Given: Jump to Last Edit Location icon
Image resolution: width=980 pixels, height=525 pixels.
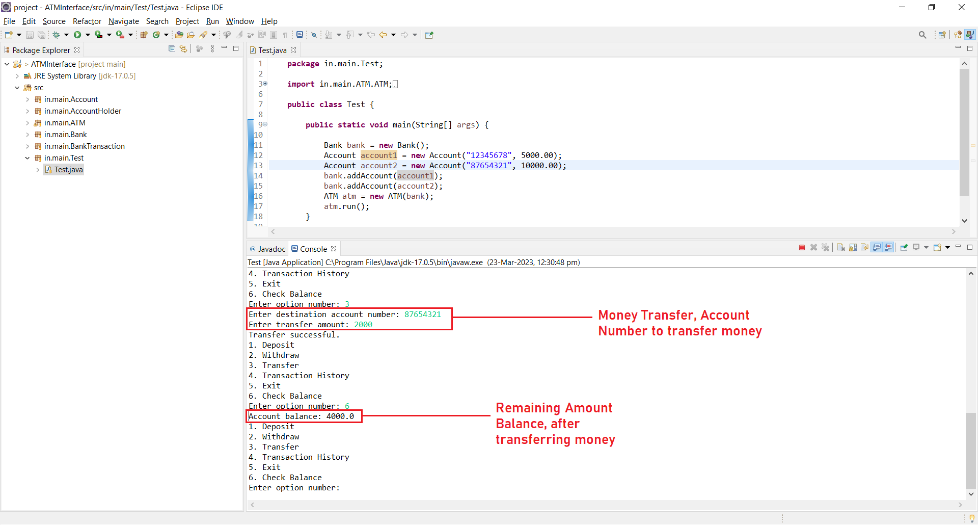Looking at the screenshot, I should (371, 35).
